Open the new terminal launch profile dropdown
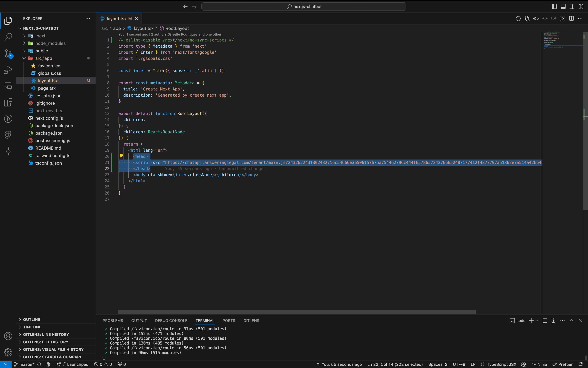Viewport: 588px width, 368px height. tap(537, 321)
